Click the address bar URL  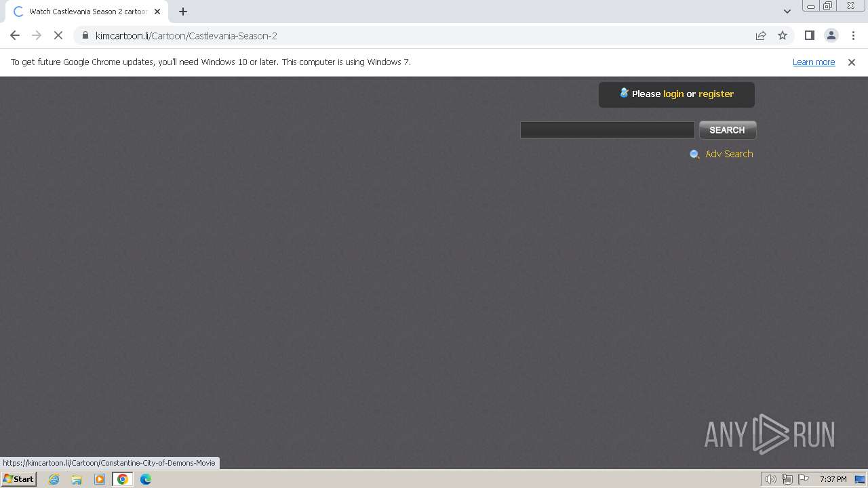tap(186, 35)
